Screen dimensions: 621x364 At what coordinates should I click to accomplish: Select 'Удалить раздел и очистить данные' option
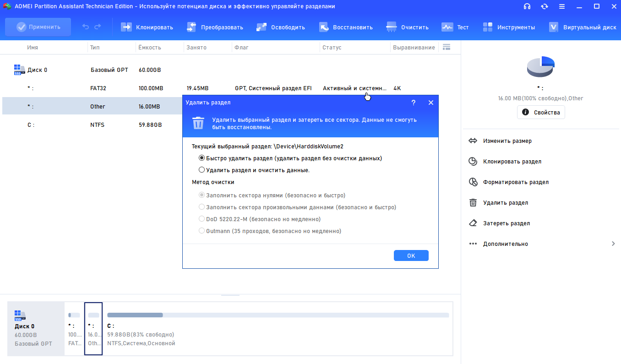(x=202, y=170)
